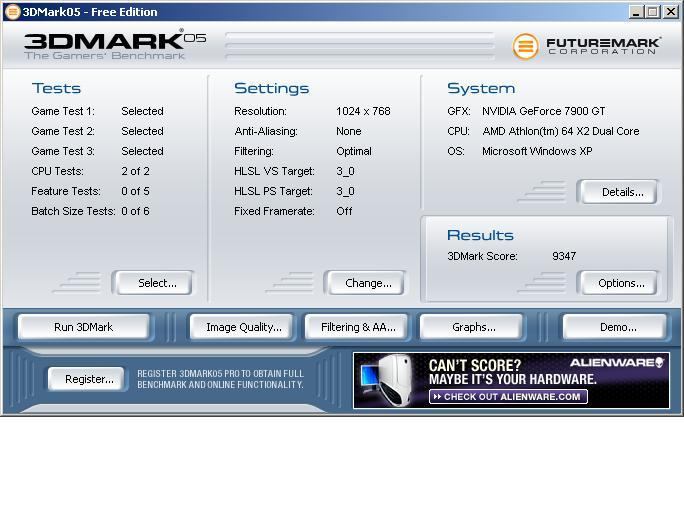
Task: Click 'Optimal' filtering value
Action: tap(354, 151)
